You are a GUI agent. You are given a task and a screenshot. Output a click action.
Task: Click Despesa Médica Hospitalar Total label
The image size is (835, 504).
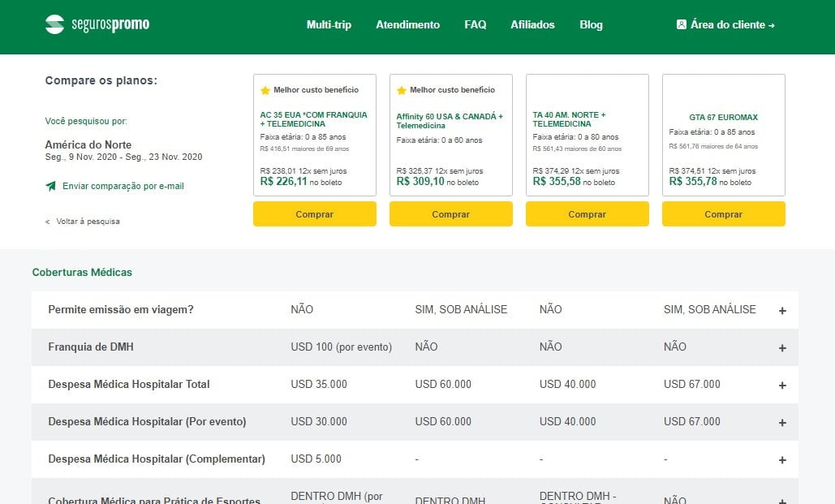pos(129,384)
